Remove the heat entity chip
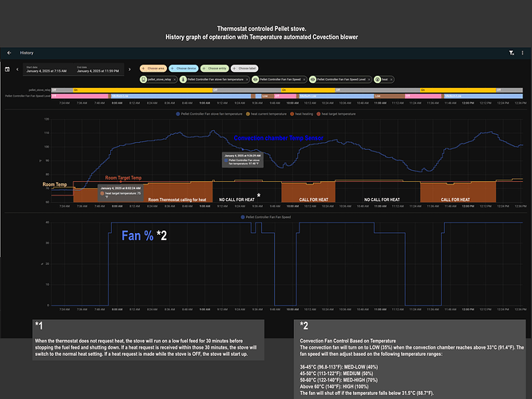Viewport: 532px width, 399px height. [391, 79]
